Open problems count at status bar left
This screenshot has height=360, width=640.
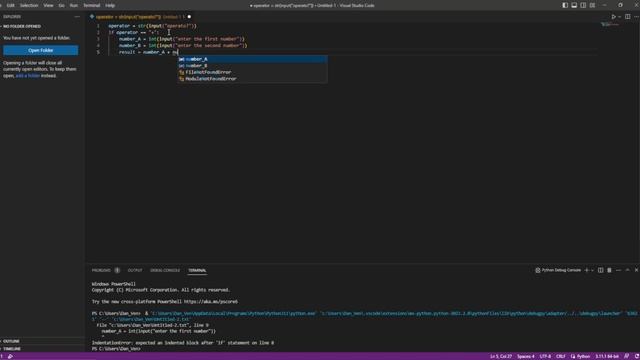pos(2,356)
